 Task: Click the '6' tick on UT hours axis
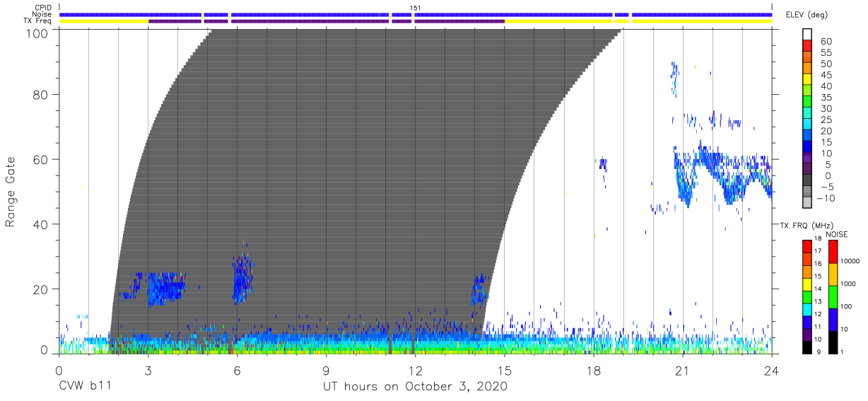point(237,370)
